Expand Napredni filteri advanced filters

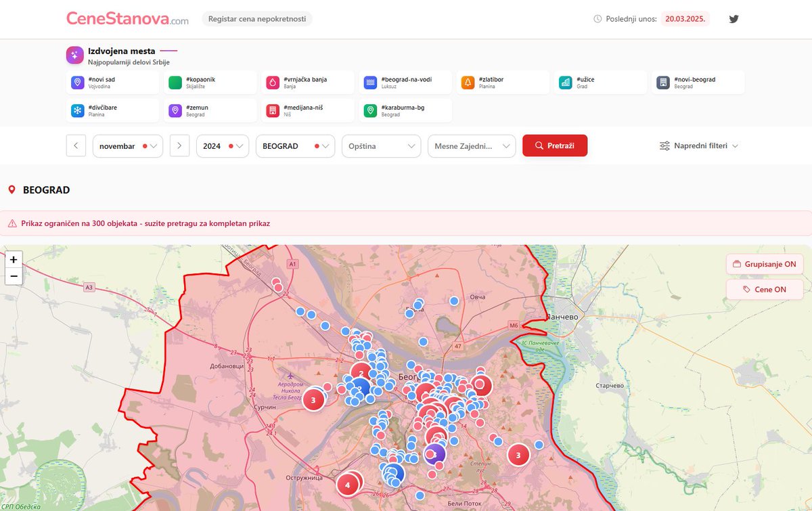point(698,146)
